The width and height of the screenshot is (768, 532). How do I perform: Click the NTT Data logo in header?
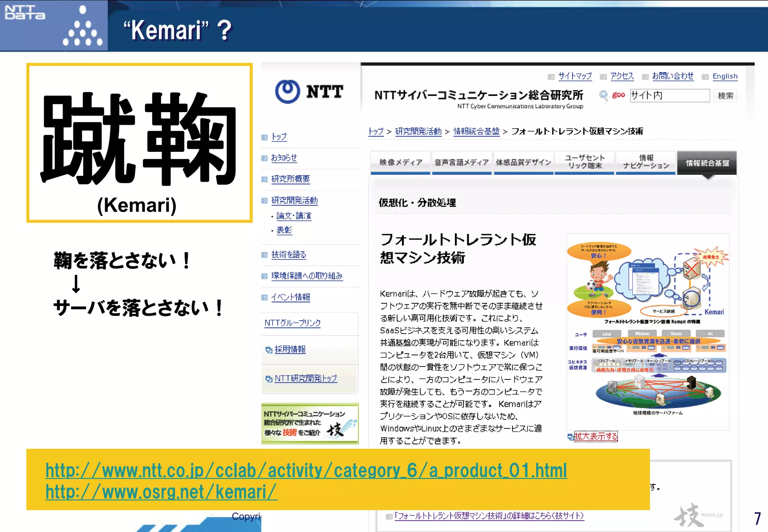25,12
